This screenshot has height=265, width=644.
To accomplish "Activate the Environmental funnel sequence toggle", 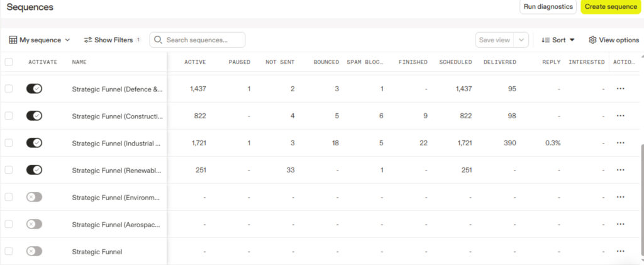I will (x=34, y=197).
